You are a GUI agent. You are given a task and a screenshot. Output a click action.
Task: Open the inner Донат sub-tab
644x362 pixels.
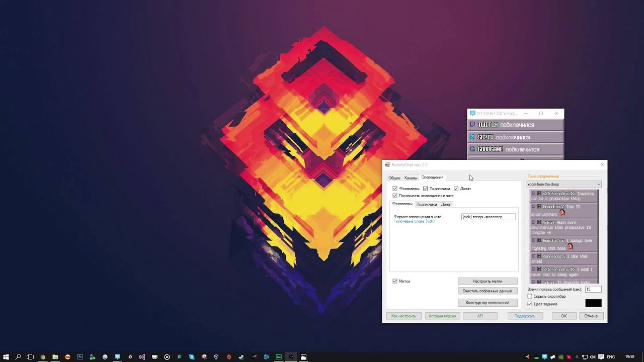tap(446, 205)
